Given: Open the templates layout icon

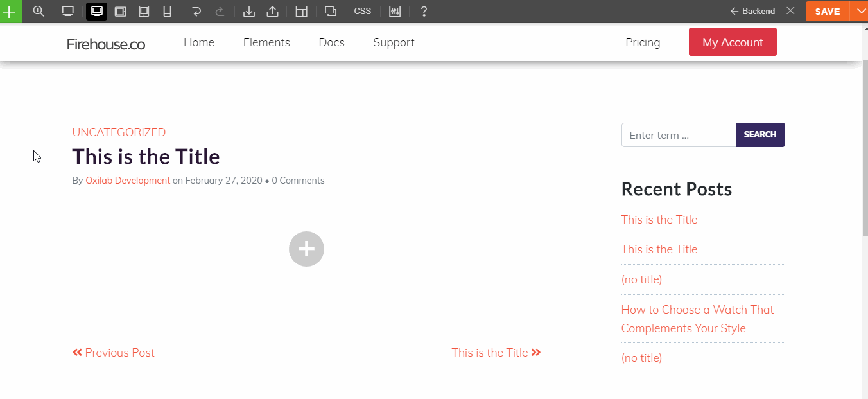Looking at the screenshot, I should click(x=301, y=12).
